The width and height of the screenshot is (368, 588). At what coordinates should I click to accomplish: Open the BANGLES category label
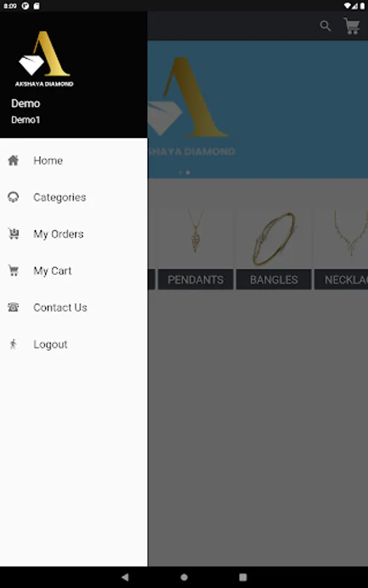tap(274, 280)
